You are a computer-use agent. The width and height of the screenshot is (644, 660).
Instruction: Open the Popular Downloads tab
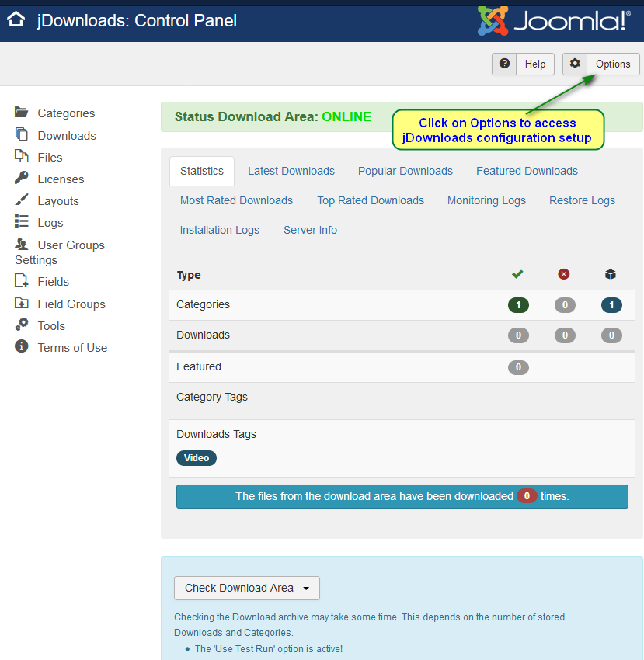[x=406, y=171]
